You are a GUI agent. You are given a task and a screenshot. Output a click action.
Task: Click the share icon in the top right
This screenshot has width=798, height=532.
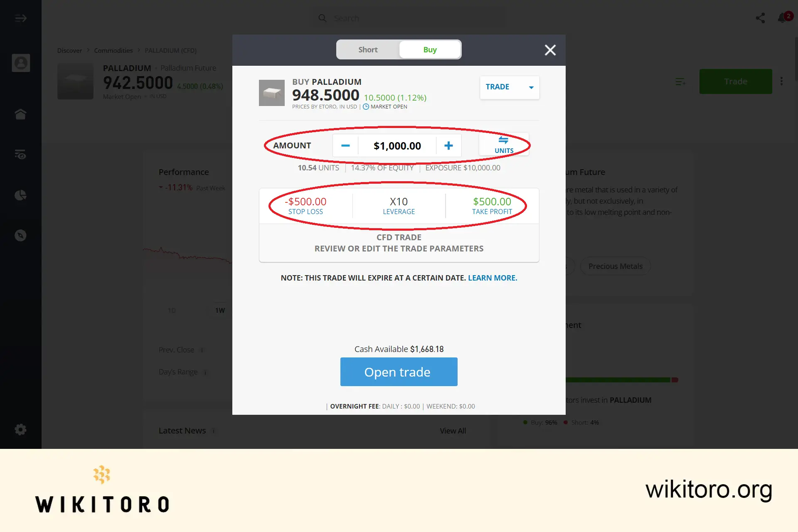[x=760, y=18]
